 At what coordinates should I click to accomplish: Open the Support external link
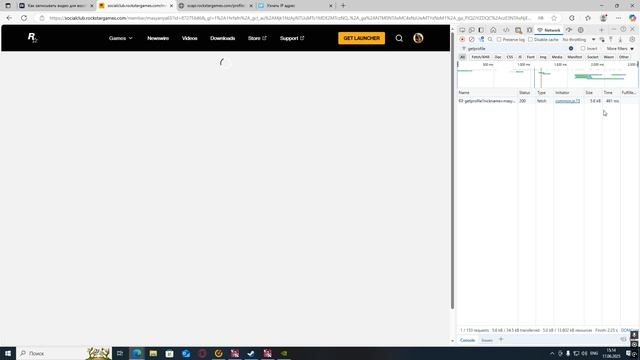tap(292, 38)
